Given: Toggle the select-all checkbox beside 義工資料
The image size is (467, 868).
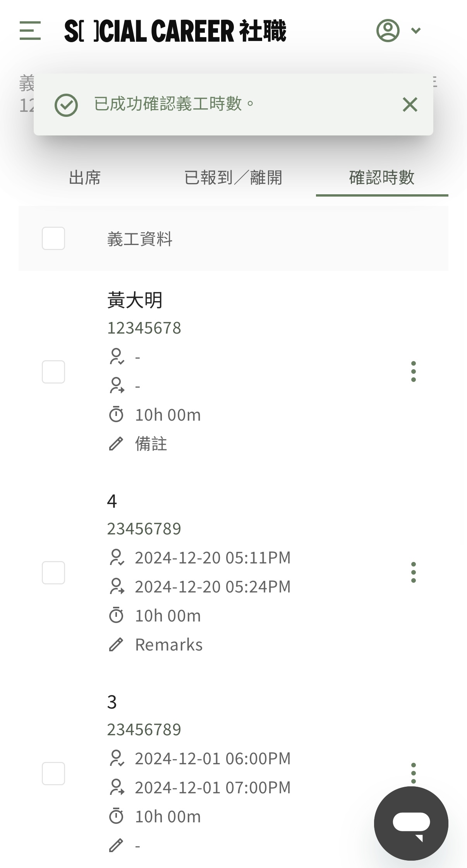Looking at the screenshot, I should [53, 238].
